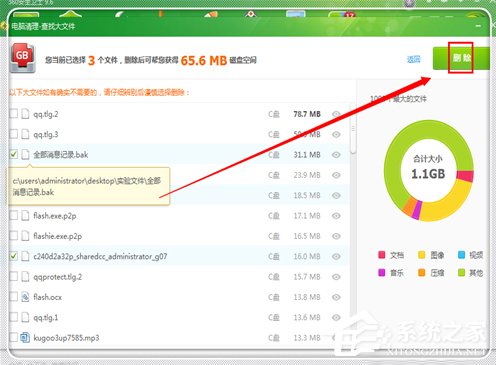This screenshot has height=365, width=496.
Task: View flash.exe.p2p via its eye icon
Action: [x=336, y=216]
